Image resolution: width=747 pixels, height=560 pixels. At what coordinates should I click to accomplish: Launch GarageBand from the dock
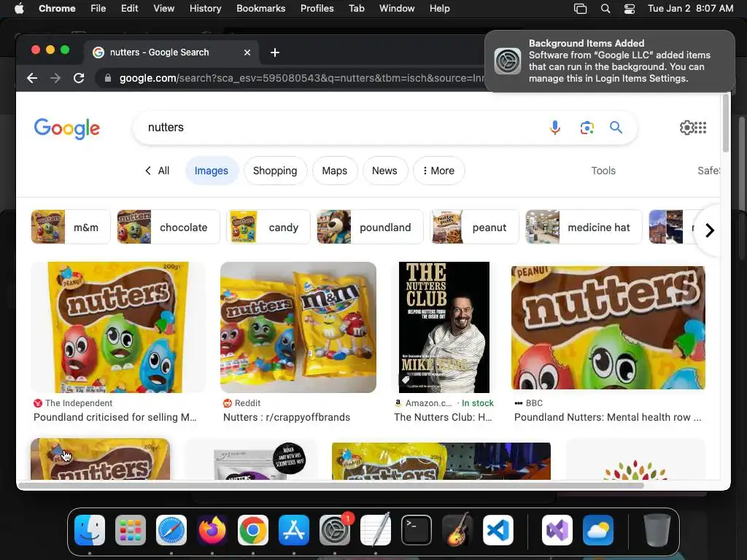tap(457, 530)
